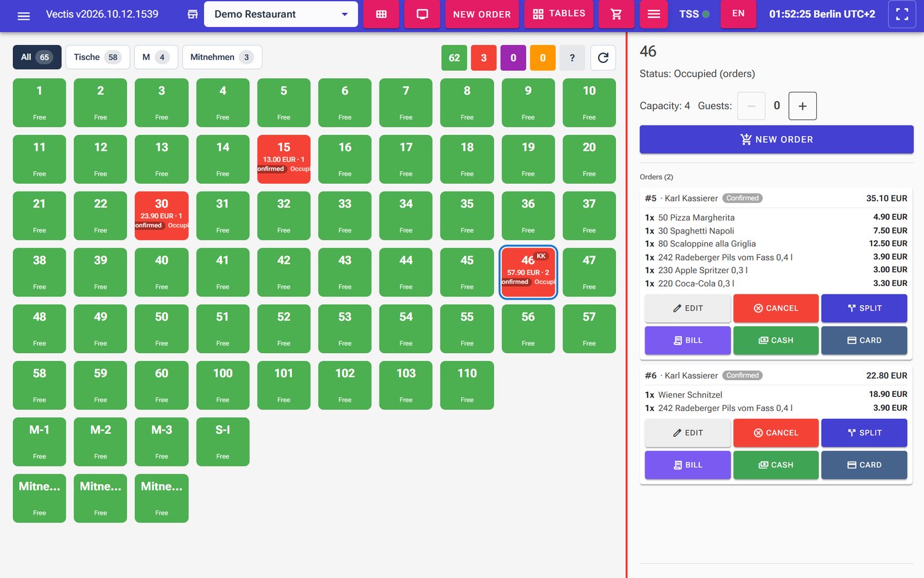Viewport: 924px width, 578px height.
Task: Select table M-2
Action: click(x=100, y=442)
